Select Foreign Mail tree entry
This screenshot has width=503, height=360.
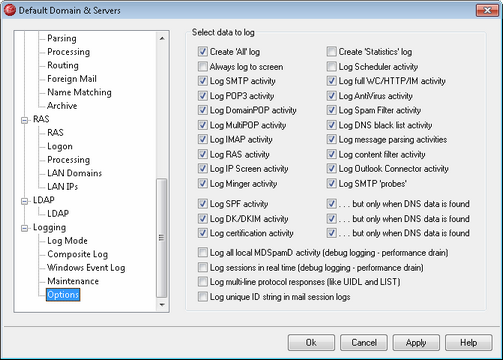click(x=72, y=79)
